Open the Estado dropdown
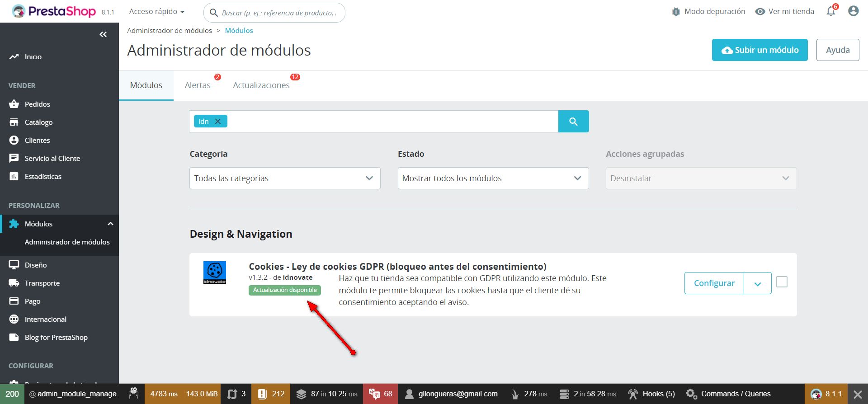The height and width of the screenshot is (404, 868). (x=493, y=178)
